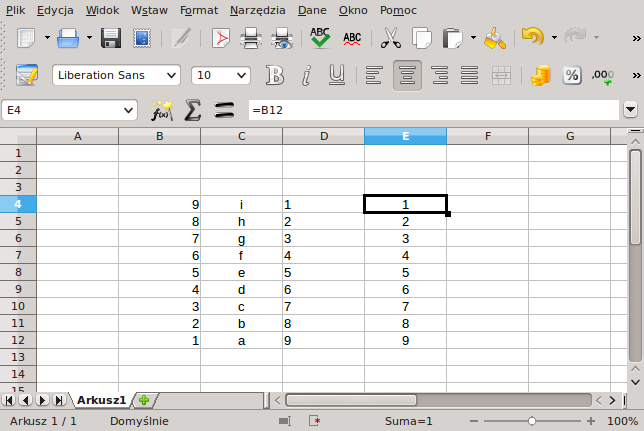This screenshot has height=431, width=644.
Task: Select column header E
Action: pyautogui.click(x=405, y=136)
